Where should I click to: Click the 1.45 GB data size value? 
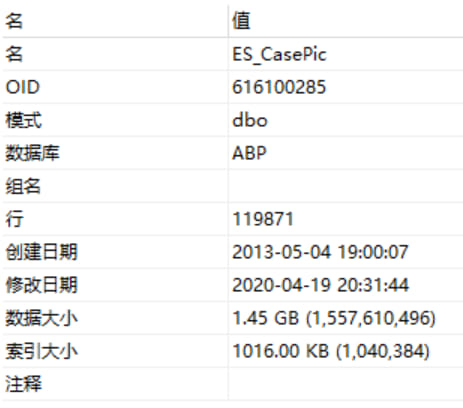[334, 318]
